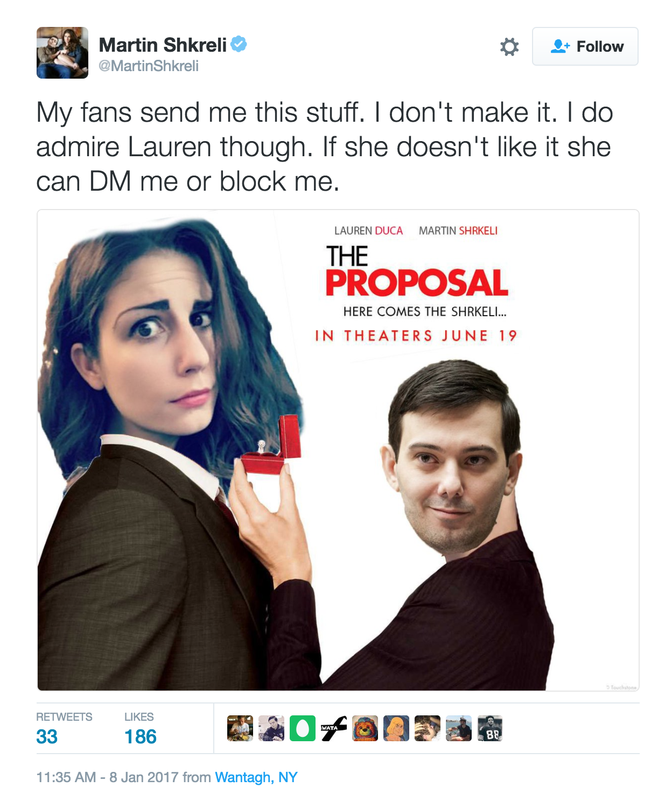Open first liker's avatar with food
This screenshot has height=794, width=672.
point(240,728)
